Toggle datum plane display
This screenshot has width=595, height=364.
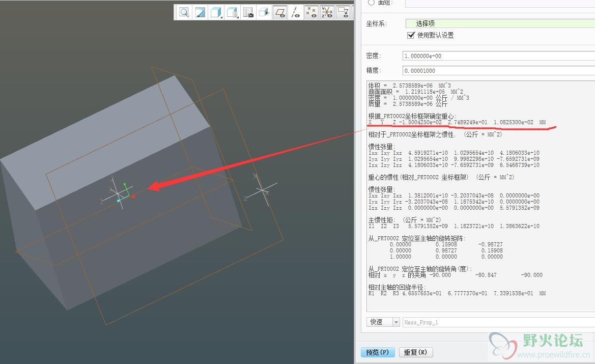tap(280, 13)
